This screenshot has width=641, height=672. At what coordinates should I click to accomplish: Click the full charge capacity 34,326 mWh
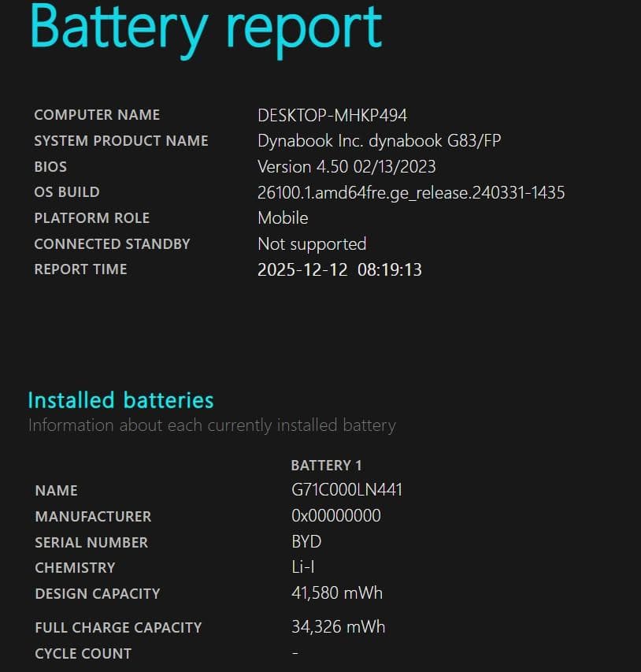[338, 627]
